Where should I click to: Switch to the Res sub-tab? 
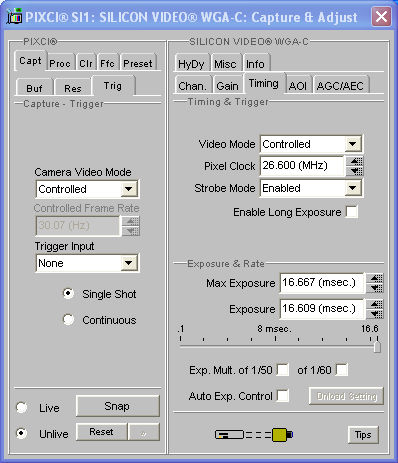click(x=73, y=88)
